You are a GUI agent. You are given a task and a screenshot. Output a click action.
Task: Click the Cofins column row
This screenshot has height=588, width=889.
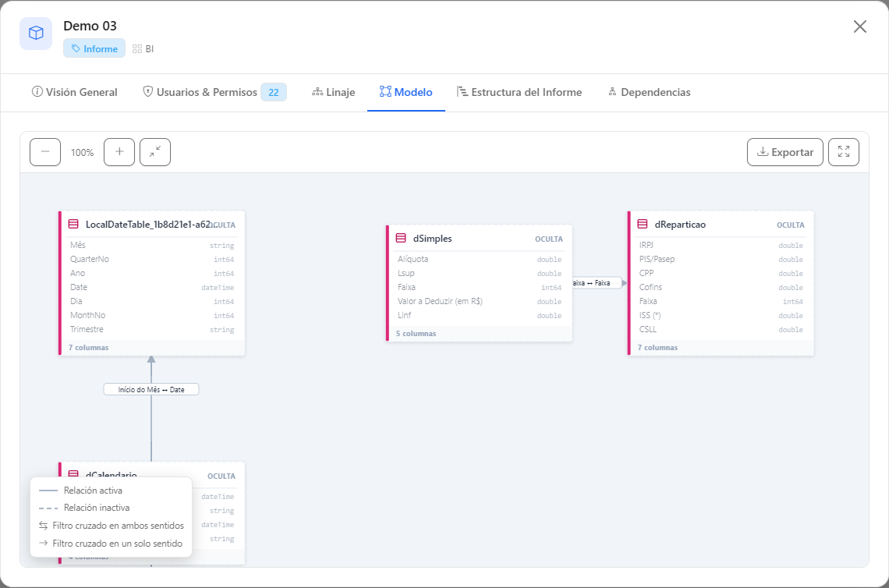[x=721, y=288]
